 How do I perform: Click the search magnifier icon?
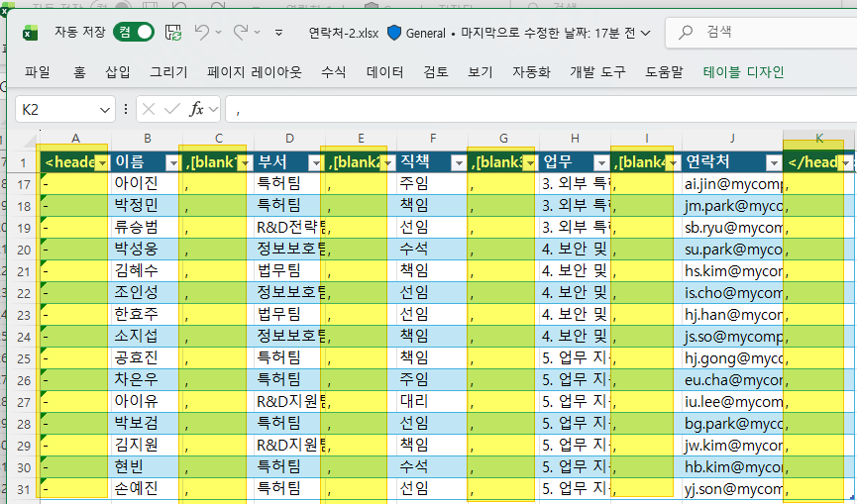pyautogui.click(x=686, y=33)
